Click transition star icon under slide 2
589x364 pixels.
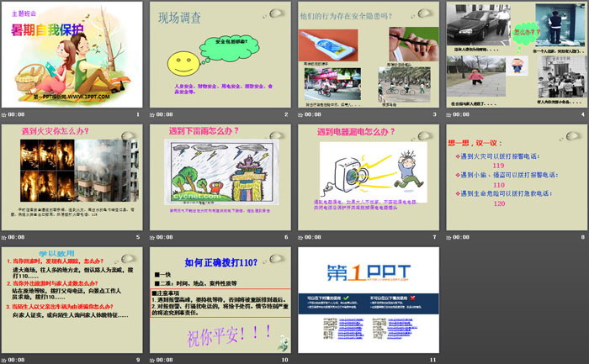point(152,115)
